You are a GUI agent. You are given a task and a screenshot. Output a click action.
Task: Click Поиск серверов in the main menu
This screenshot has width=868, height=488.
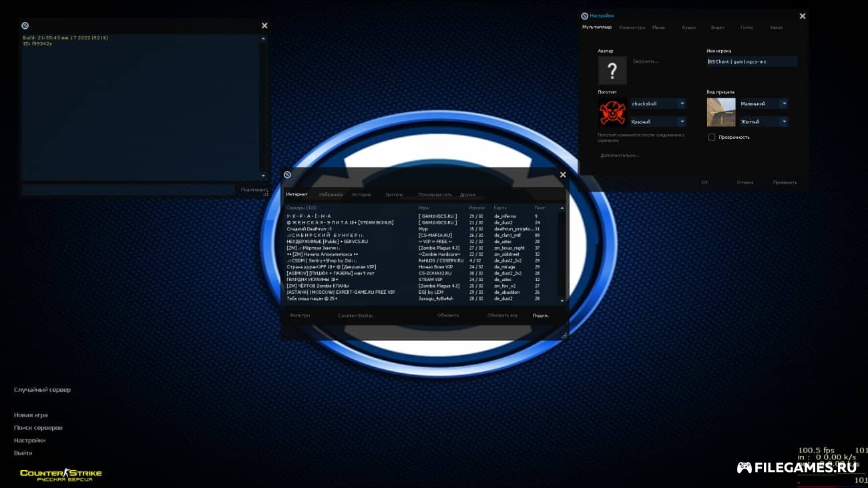tap(38, 428)
